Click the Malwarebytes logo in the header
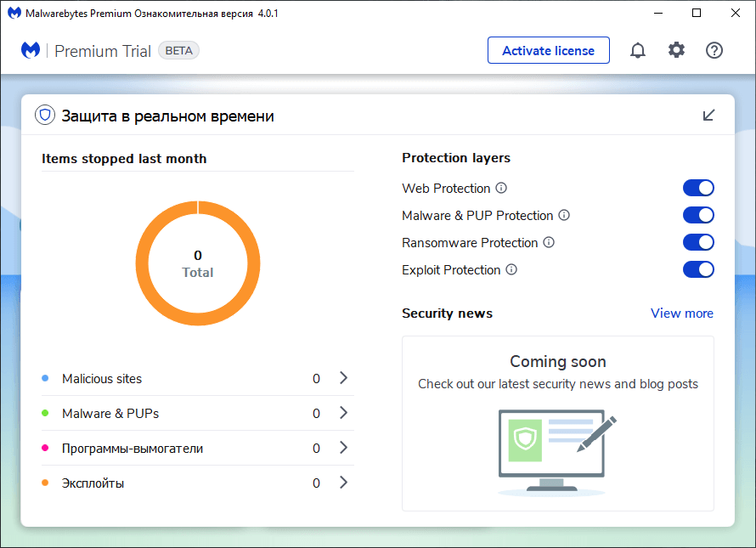 click(x=31, y=50)
